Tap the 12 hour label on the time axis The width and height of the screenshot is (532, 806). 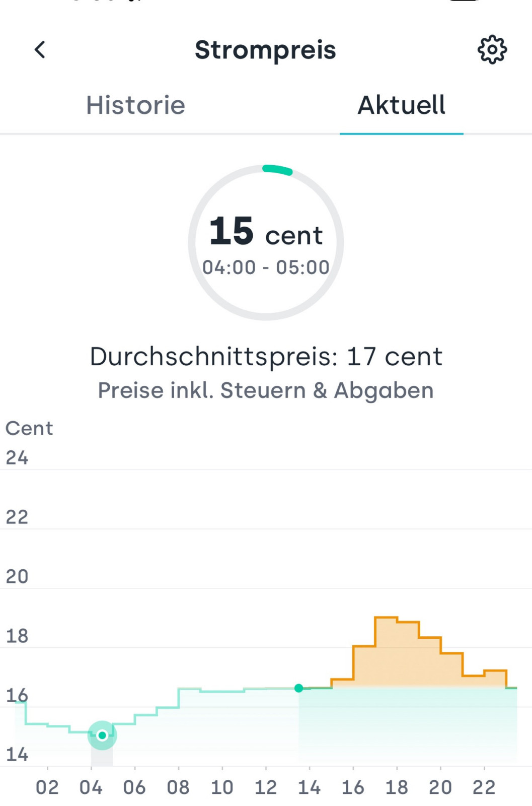click(x=266, y=787)
